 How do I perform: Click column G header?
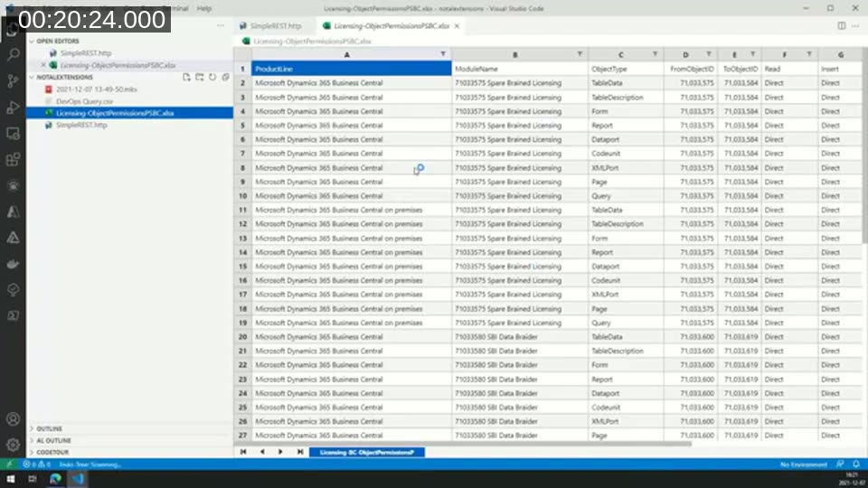click(840, 54)
